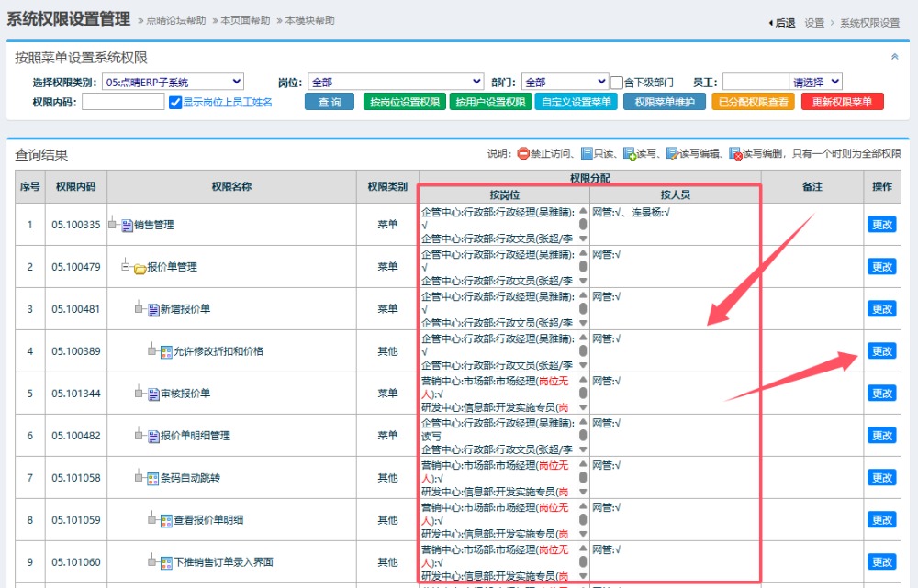This screenshot has height=588, width=918.
Task: Click the 权限内码 input field
Action: (x=123, y=102)
